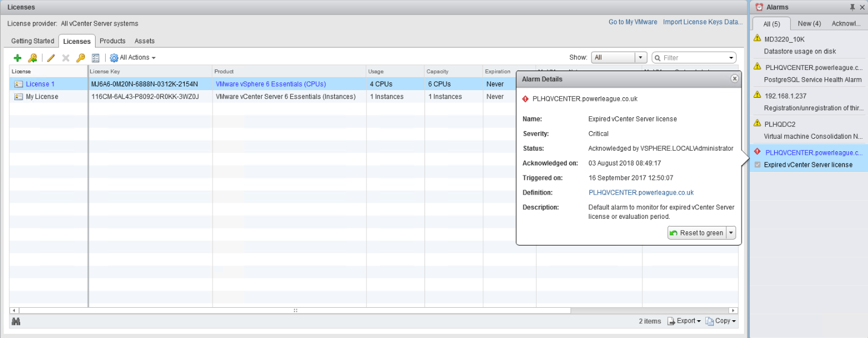Click the horizontal scrollbar thumb under the table

point(295,310)
